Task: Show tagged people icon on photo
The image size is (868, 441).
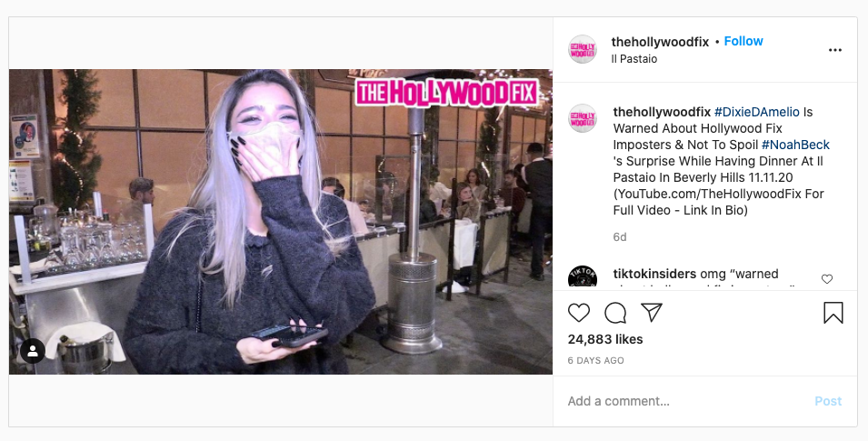Action: tap(33, 351)
